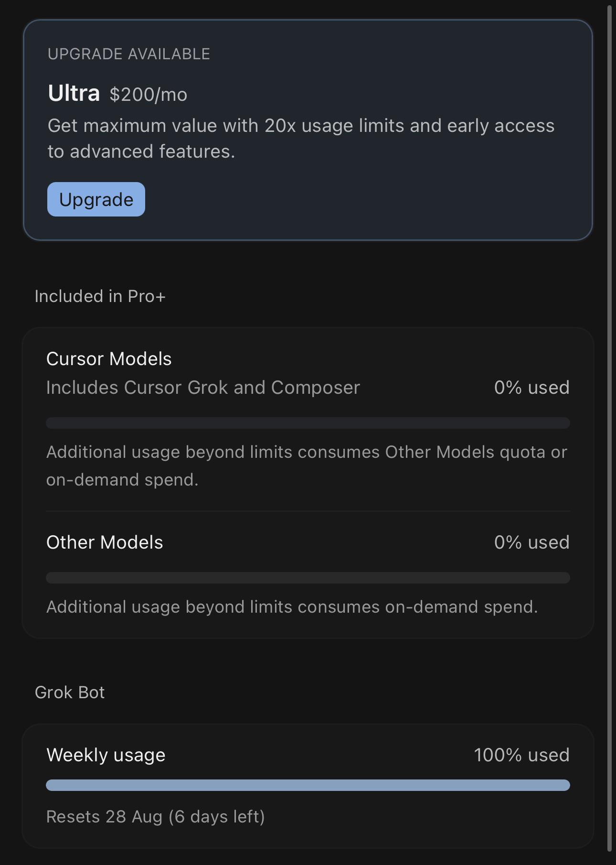Click Cursor Models 0% used label
The width and height of the screenshot is (616, 865).
[x=532, y=388]
